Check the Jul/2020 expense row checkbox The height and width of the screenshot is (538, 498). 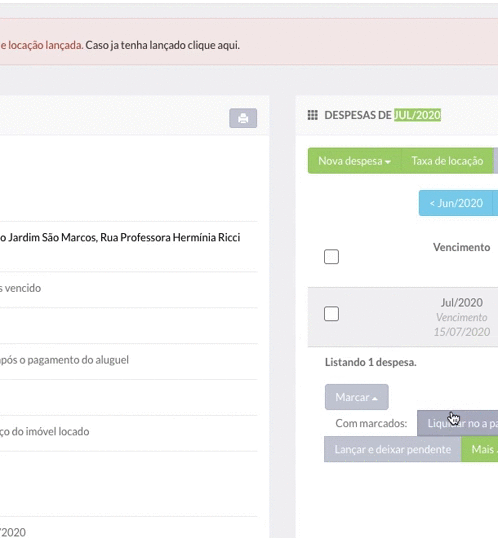point(331,314)
